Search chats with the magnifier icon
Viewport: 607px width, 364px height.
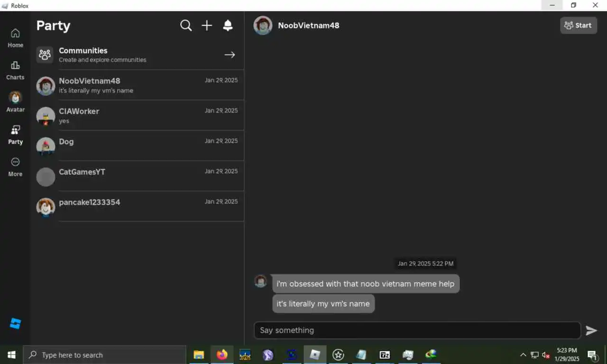coord(186,26)
